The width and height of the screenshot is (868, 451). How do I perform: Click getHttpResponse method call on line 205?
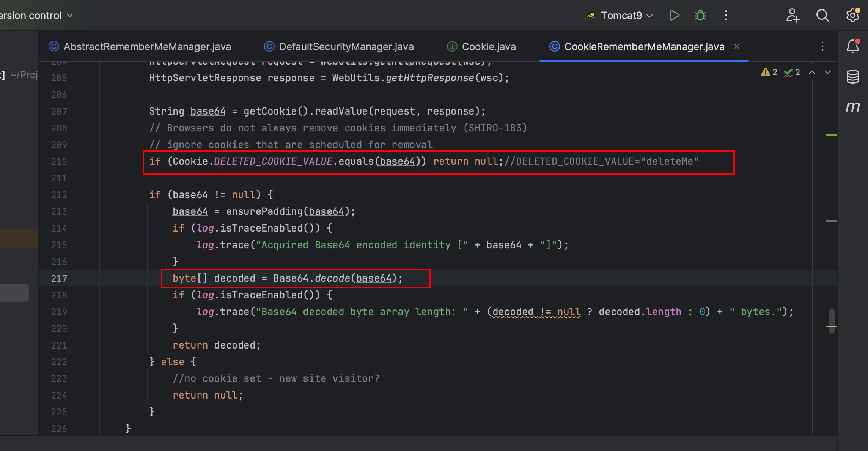(x=430, y=78)
